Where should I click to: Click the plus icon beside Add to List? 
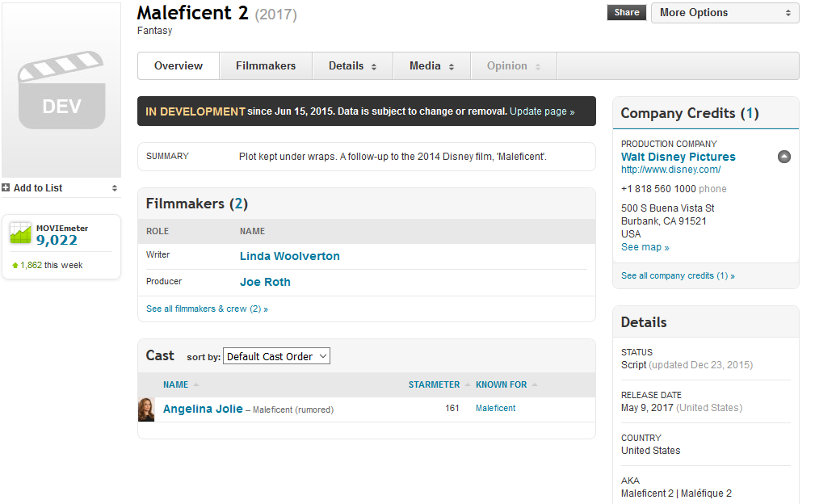[x=6, y=188]
